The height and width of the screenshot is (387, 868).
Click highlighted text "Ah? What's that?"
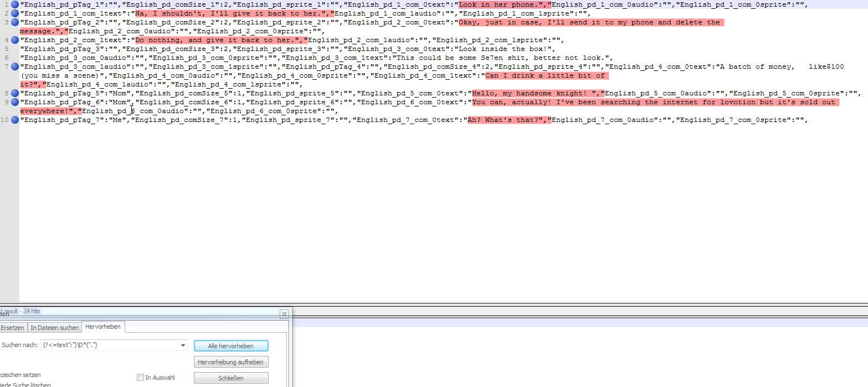tap(502, 120)
